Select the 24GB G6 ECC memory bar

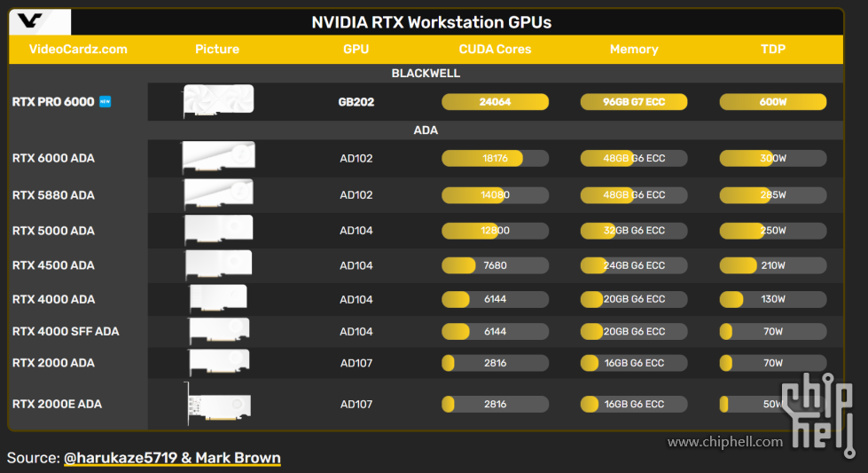coord(634,265)
